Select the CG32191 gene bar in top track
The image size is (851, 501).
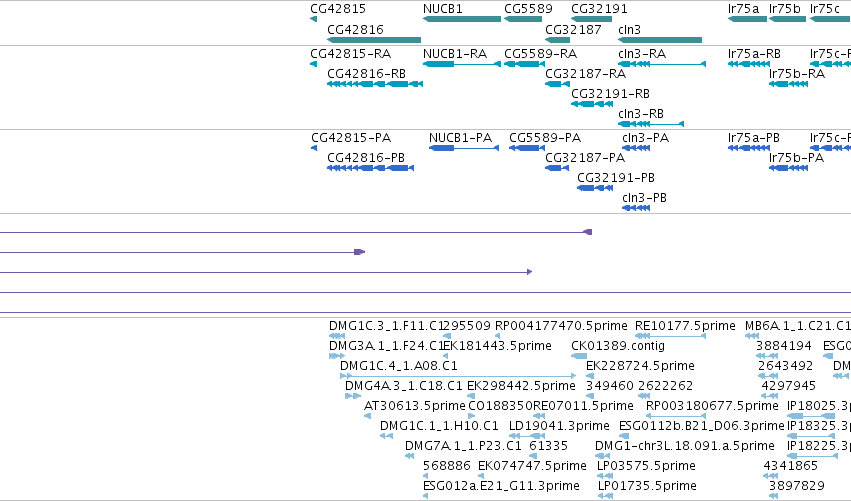(591, 19)
